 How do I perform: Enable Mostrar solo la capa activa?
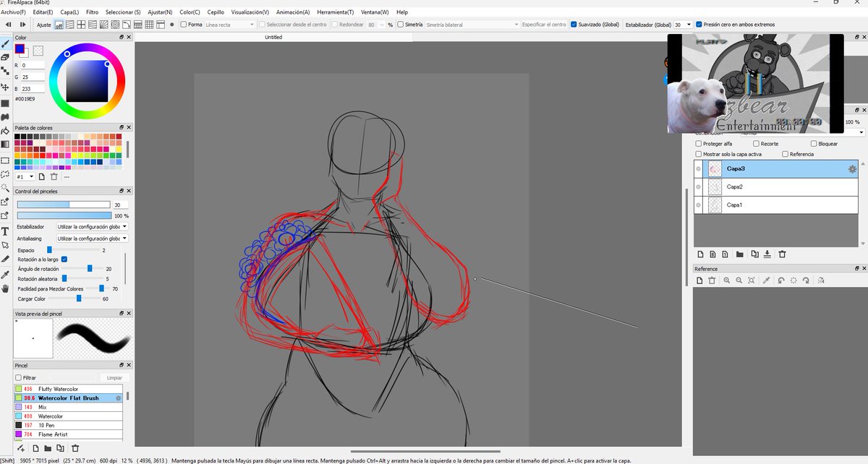tap(698, 154)
